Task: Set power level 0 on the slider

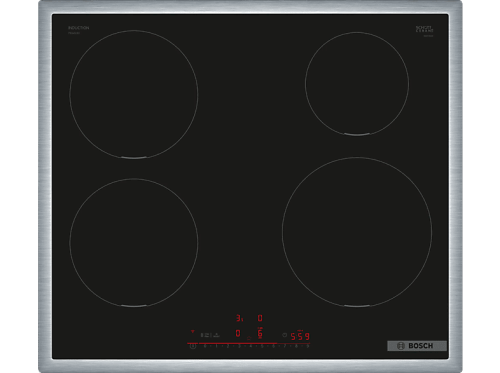Action: (x=205, y=346)
